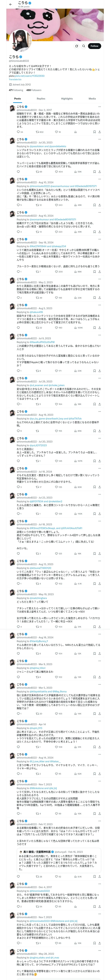Open the Media tab
110x980 pixels.
tap(92, 98)
